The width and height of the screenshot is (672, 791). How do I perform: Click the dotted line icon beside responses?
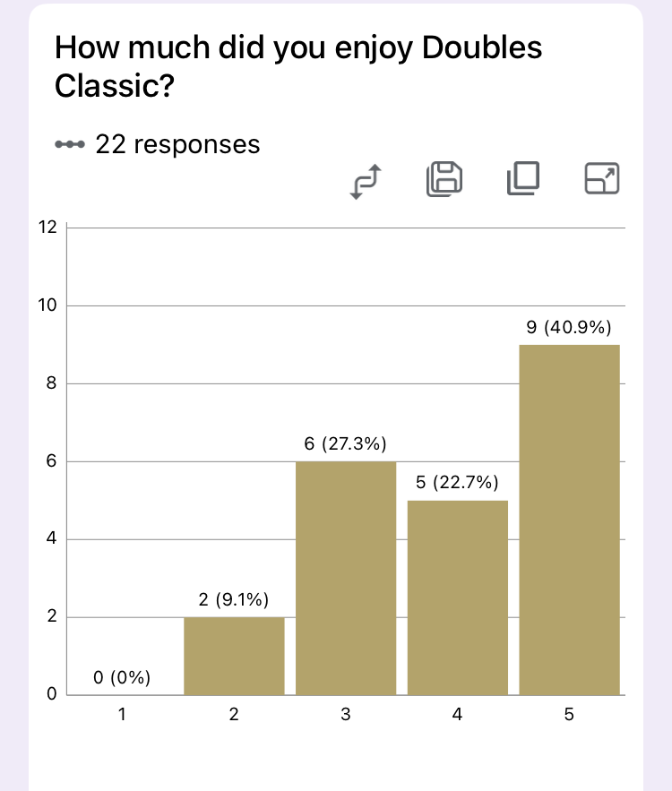(x=70, y=145)
